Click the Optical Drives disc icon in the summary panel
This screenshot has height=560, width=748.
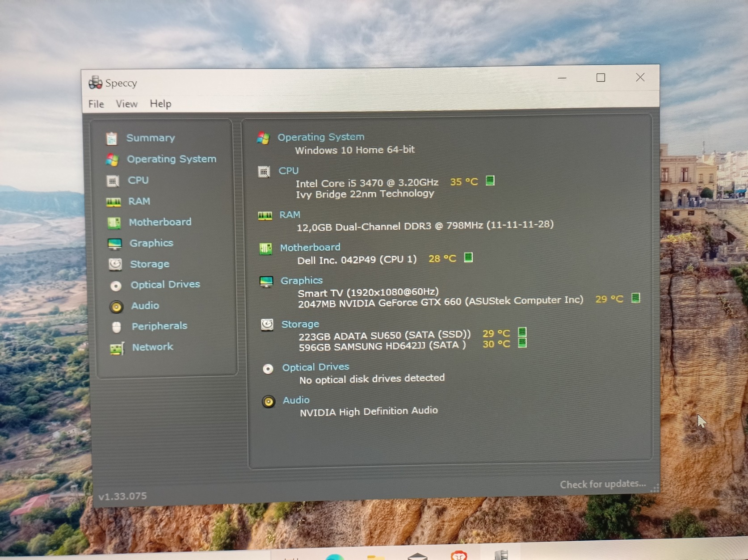coord(268,369)
